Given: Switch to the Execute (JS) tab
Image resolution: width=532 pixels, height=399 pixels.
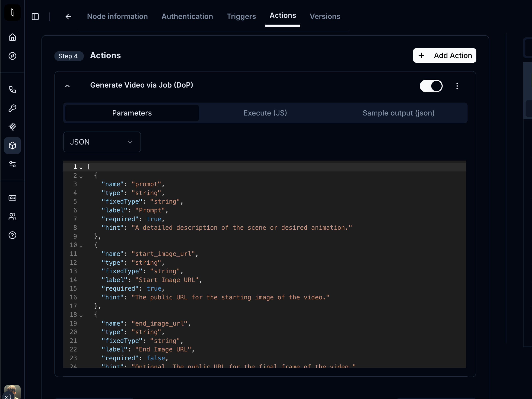Looking at the screenshot, I should pos(265,113).
